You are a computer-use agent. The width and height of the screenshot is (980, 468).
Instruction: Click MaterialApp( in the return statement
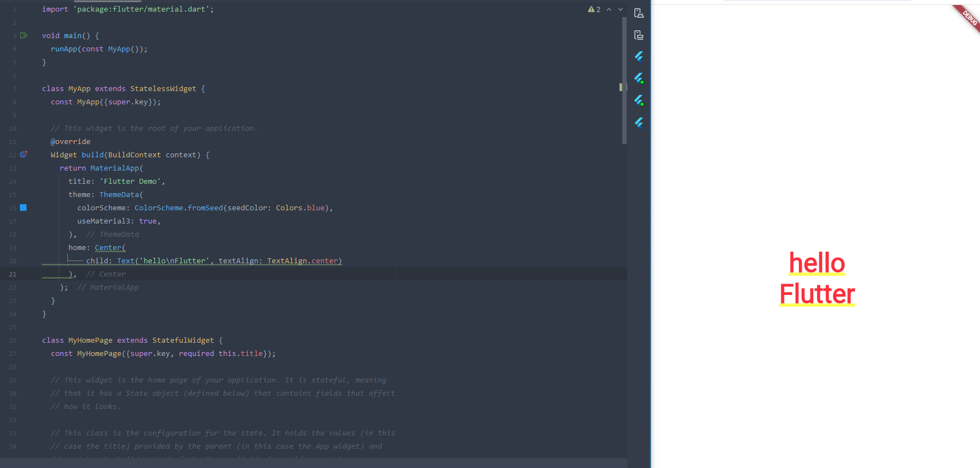pyautogui.click(x=116, y=168)
